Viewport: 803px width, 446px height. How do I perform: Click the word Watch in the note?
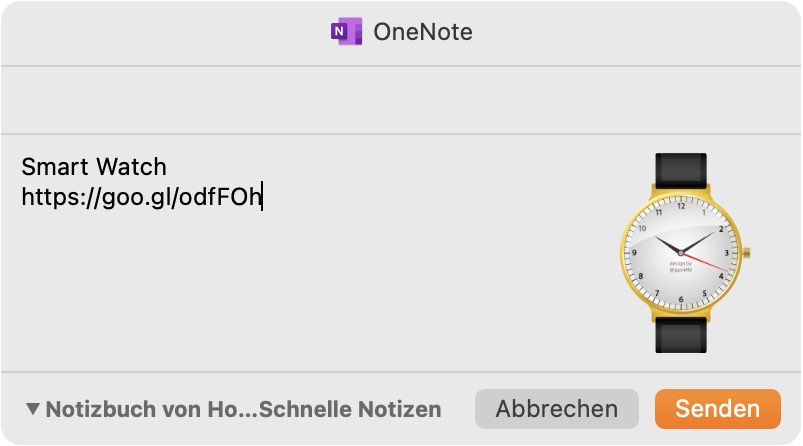131,167
